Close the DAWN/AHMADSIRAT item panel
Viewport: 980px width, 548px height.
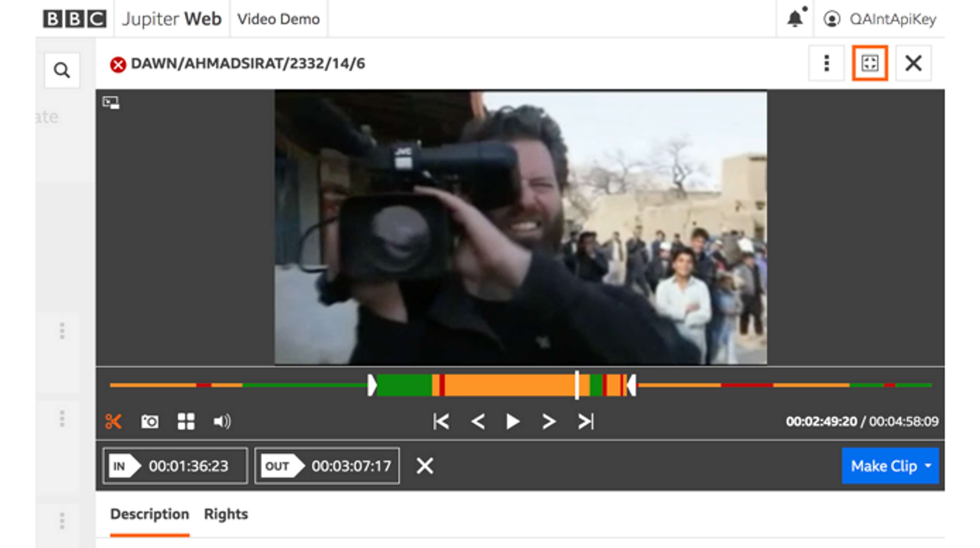click(913, 63)
